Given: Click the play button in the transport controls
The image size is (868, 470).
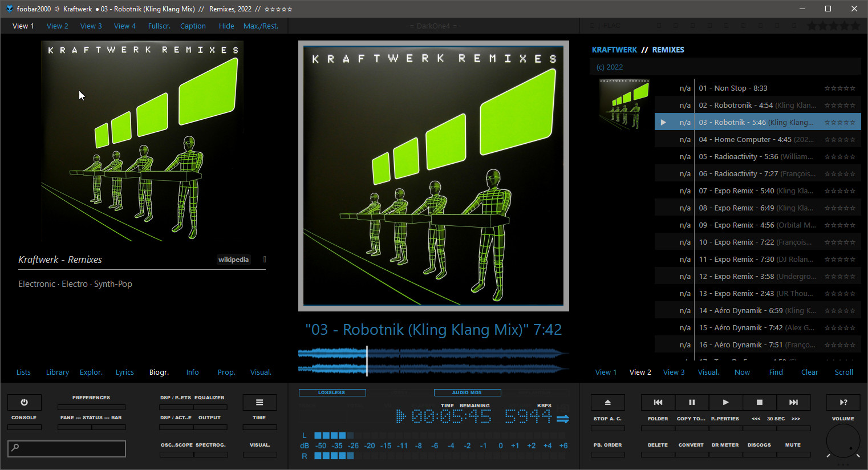Looking at the screenshot, I should pos(725,402).
